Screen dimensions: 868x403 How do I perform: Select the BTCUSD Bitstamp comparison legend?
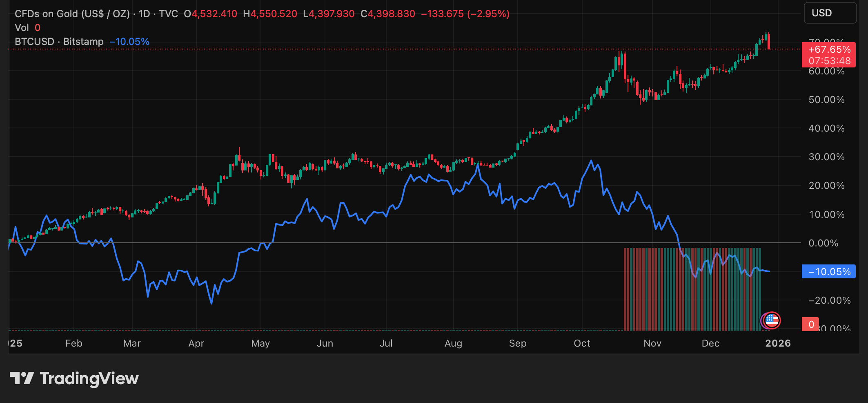pyautogui.click(x=59, y=42)
